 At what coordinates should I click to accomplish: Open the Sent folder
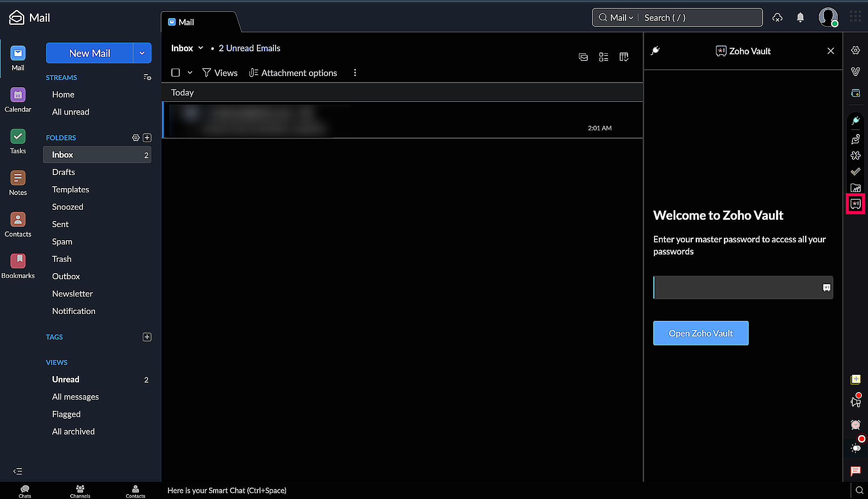(60, 224)
